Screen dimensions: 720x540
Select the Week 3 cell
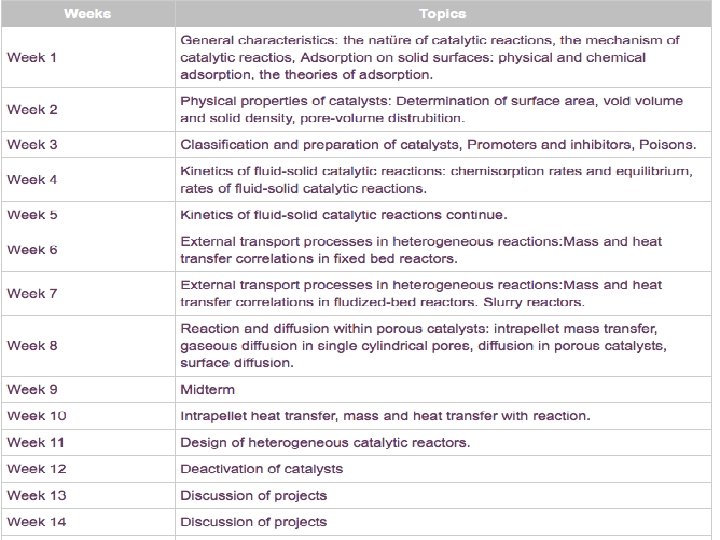[32, 144]
